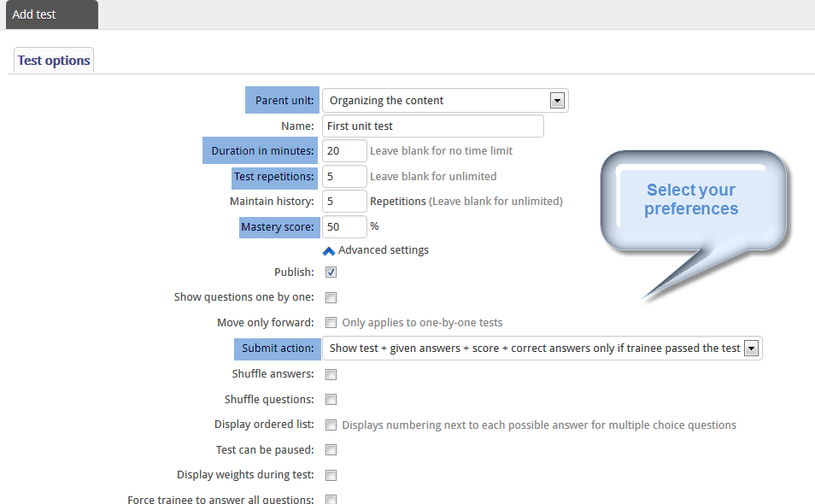Image resolution: width=815 pixels, height=504 pixels.
Task: Click the Mastery score percentage field
Action: click(x=344, y=227)
